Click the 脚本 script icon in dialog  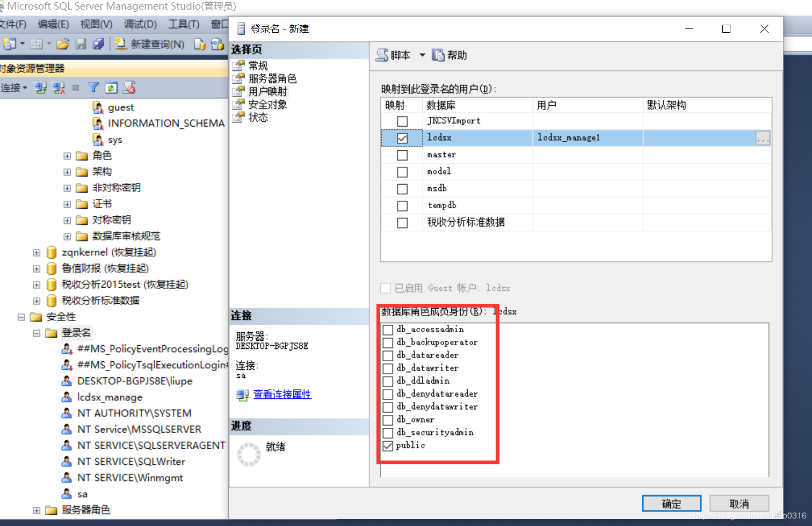[382, 55]
